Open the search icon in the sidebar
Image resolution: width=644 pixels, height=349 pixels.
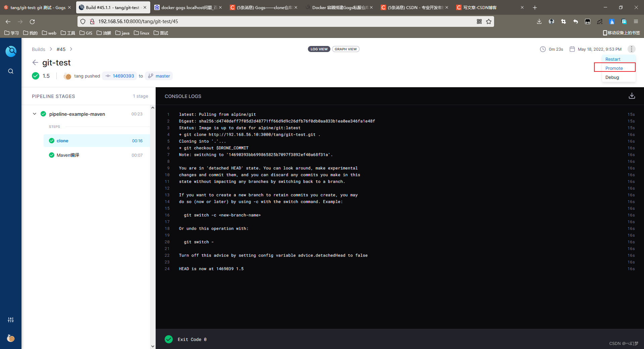11,71
